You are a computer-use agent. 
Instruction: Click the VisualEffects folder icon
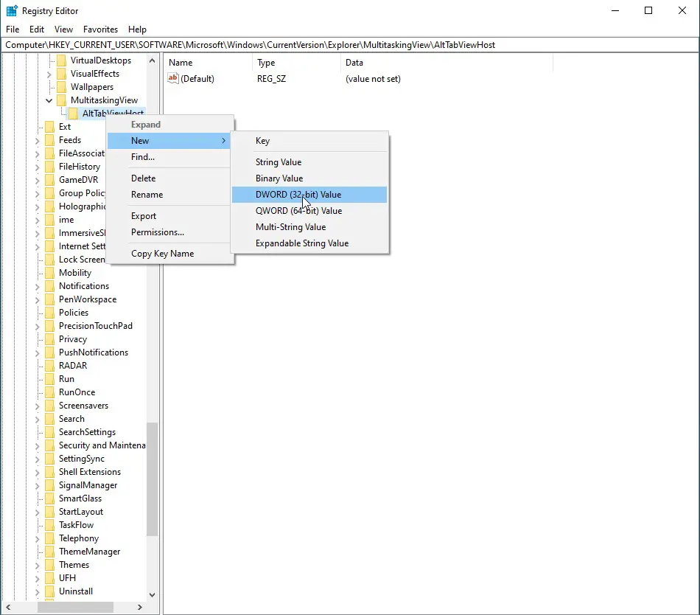pos(62,74)
